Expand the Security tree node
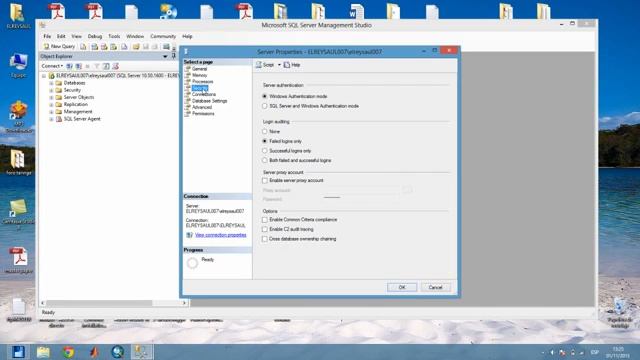640x360 pixels. (x=51, y=90)
